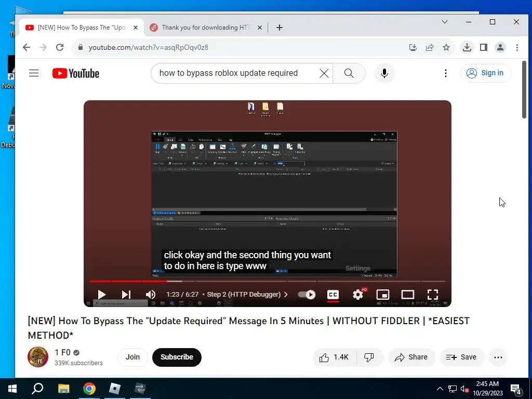
Task: Reload the current page
Action: pos(60,47)
